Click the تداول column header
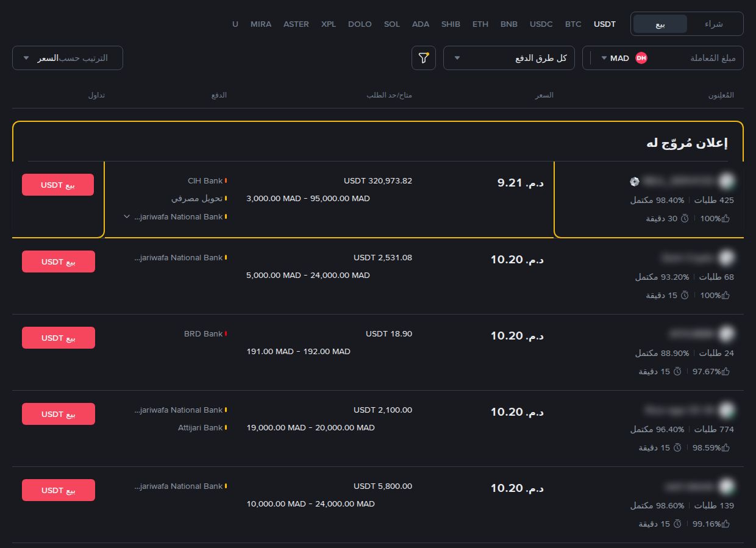The height and width of the screenshot is (548, 756). [96, 96]
